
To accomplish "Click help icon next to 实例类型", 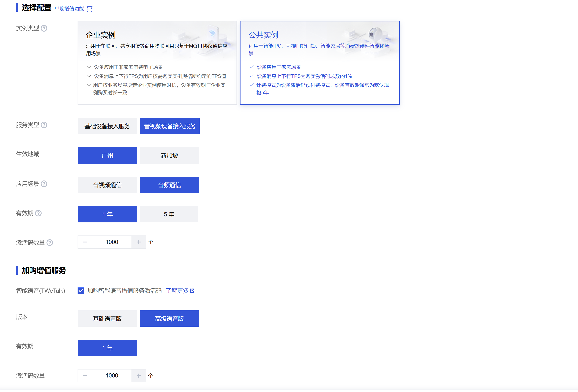I will point(44,28).
